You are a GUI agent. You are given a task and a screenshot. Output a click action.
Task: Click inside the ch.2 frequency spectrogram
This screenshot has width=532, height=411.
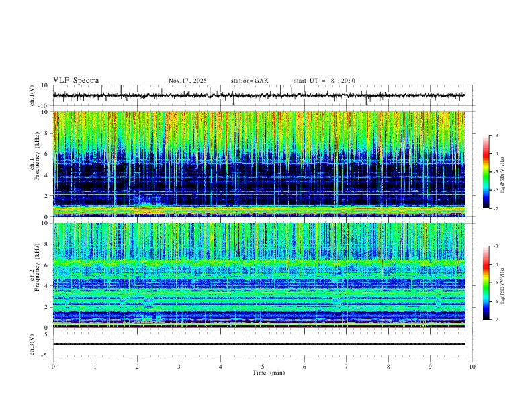tap(259, 275)
